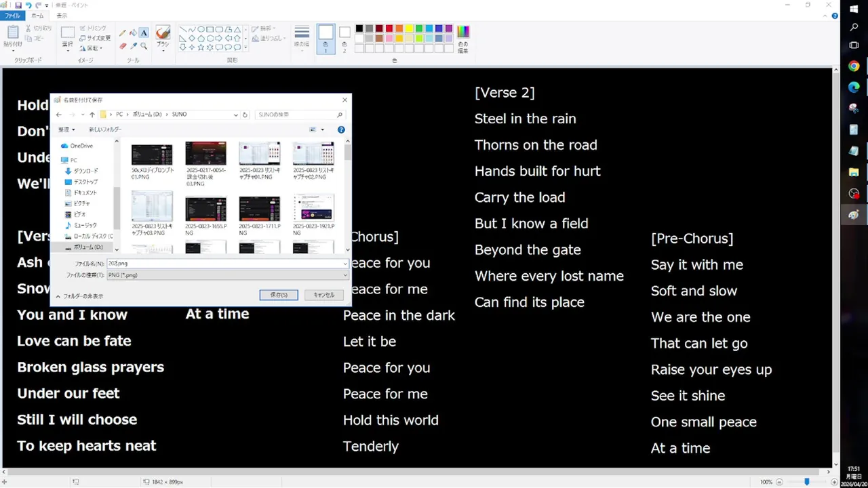Choose the straight line shape
This screenshot has width=868, height=488.
182,29
